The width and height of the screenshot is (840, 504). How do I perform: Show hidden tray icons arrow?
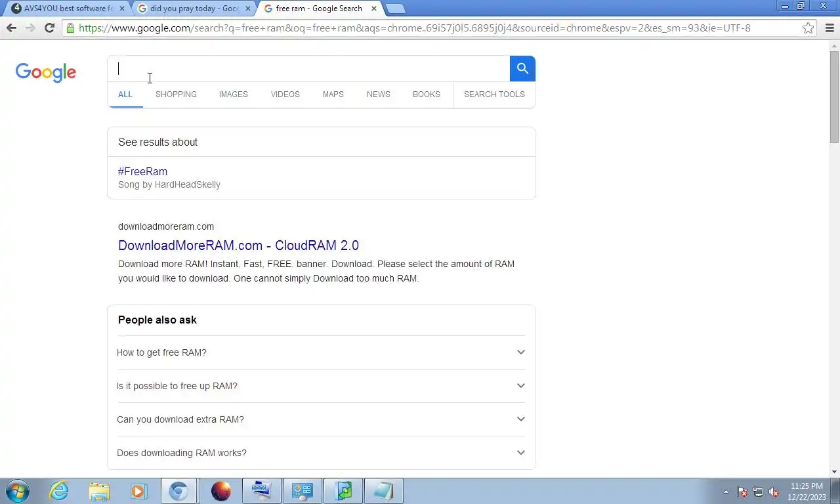(726, 492)
